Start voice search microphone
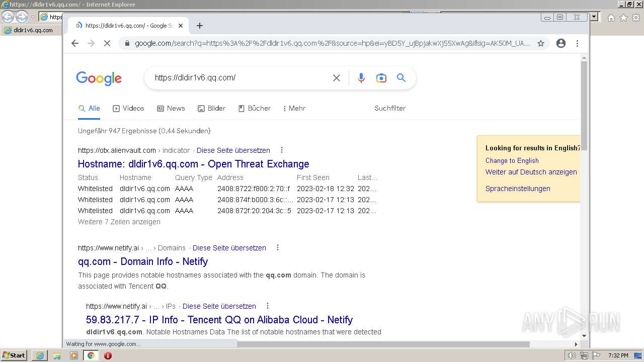 click(361, 78)
